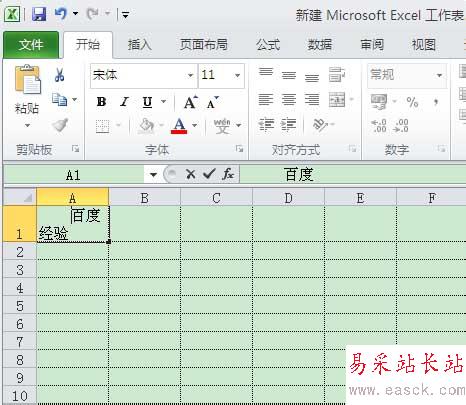Toggle Underline formatting
The height and width of the screenshot is (405, 466).
[147, 102]
